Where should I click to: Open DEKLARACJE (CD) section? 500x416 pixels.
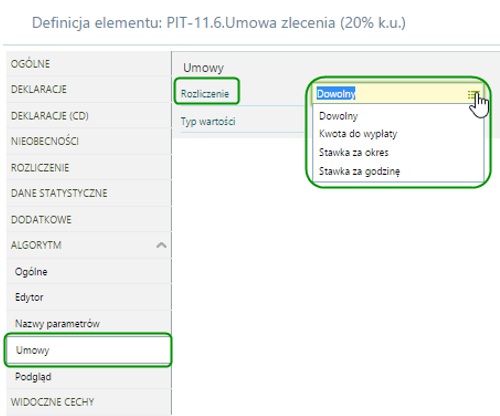pyautogui.click(x=89, y=116)
